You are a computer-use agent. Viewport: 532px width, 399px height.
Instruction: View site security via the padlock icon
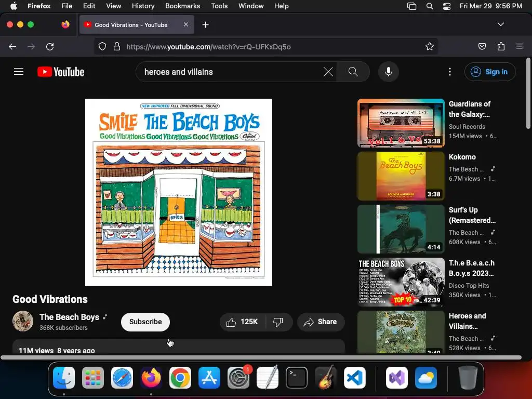coord(117,46)
